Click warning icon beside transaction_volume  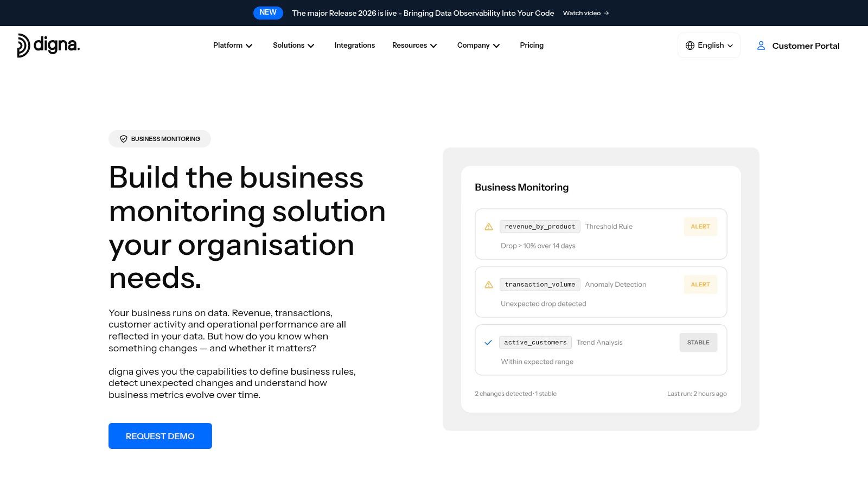(489, 285)
